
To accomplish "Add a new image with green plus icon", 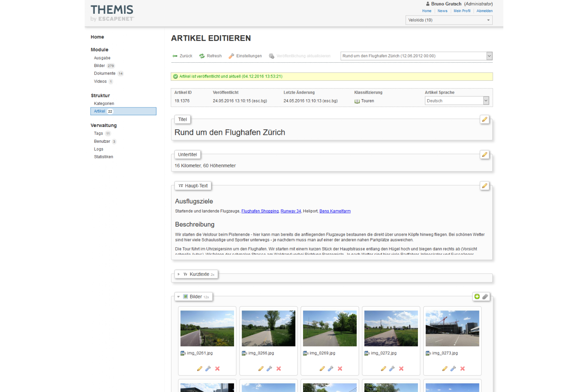I will pyautogui.click(x=477, y=297).
